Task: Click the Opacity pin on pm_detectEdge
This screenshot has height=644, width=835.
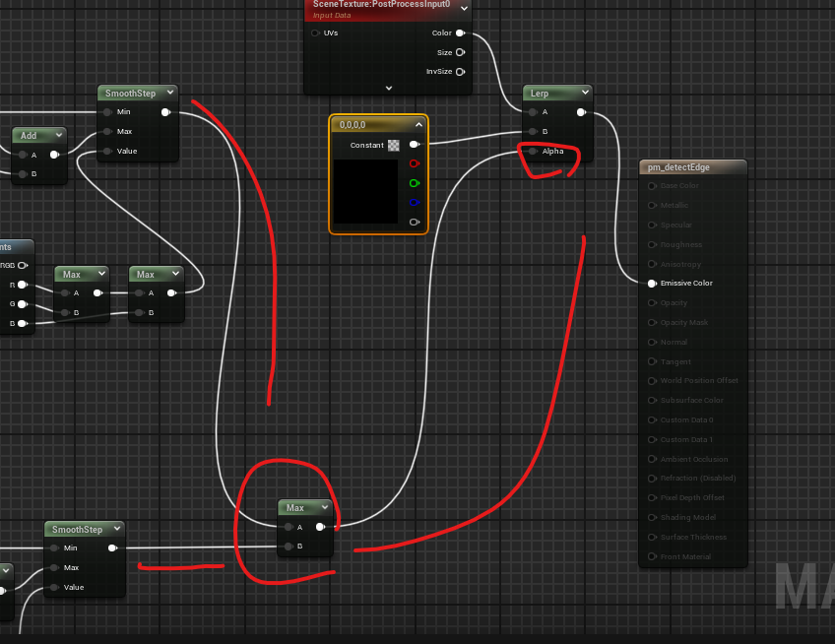Action: [x=652, y=302]
